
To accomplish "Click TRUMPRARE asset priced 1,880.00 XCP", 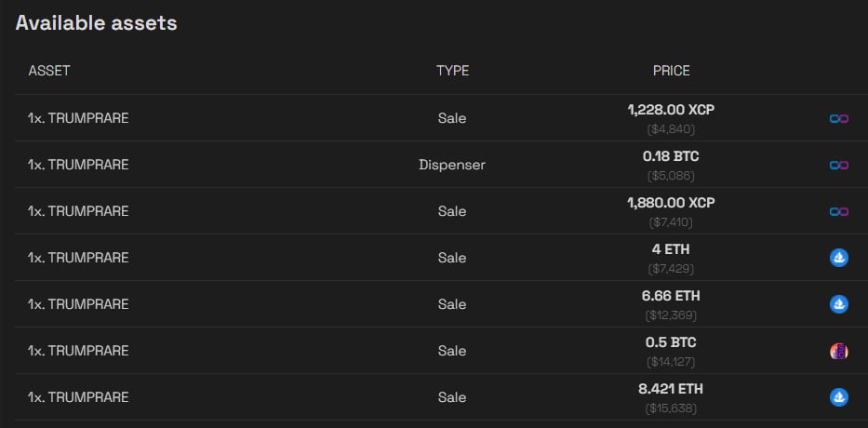I will 78,211.
